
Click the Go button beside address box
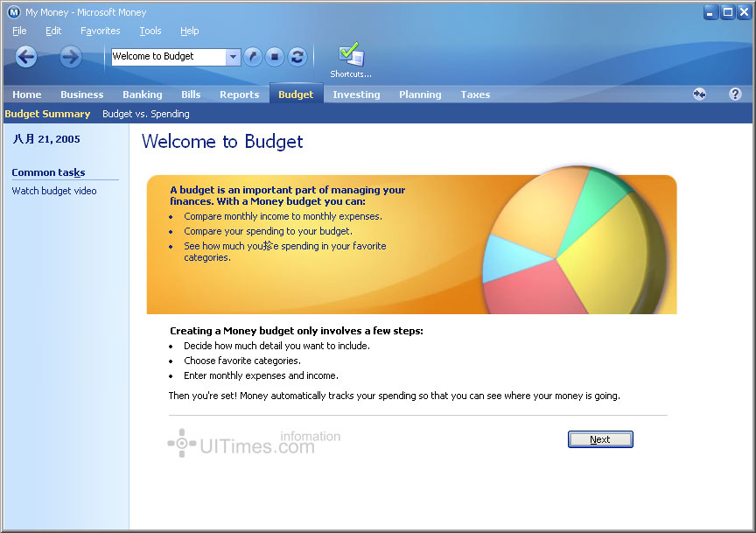point(253,57)
